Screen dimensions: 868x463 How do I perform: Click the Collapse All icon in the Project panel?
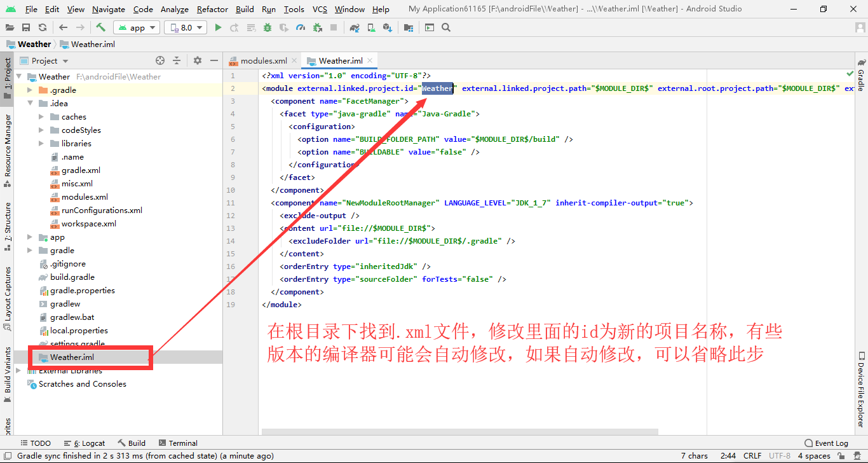tap(177, 60)
